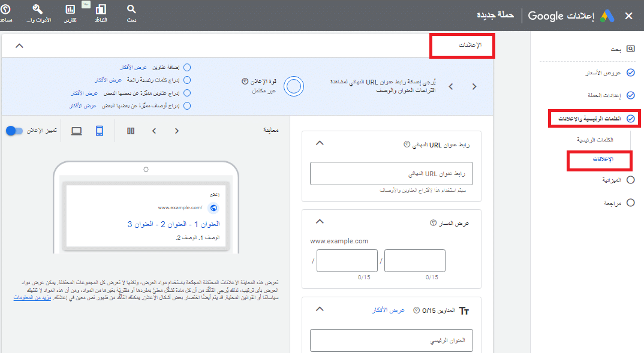644x353 pixels.
Task: Open الكلمات الرئيسية sub-step in sidebar
Action: tap(595, 140)
